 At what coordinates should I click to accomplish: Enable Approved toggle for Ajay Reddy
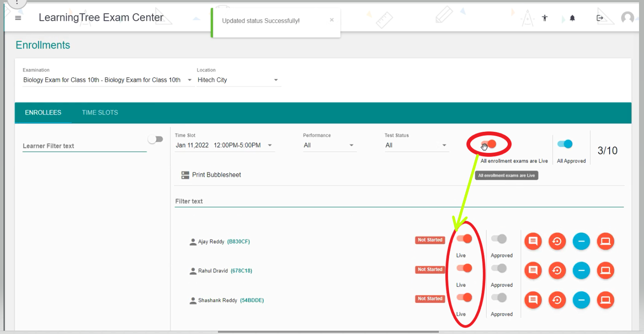pyautogui.click(x=499, y=239)
